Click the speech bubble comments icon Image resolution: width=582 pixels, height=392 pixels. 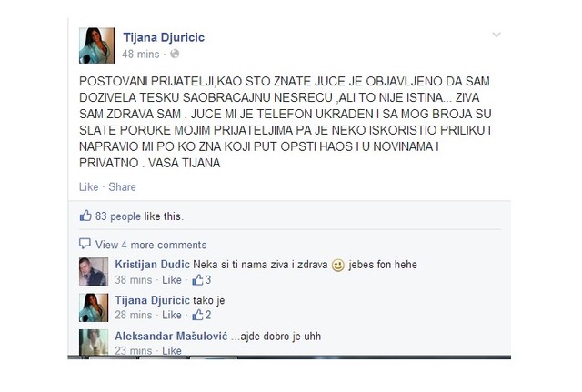pyautogui.click(x=85, y=244)
